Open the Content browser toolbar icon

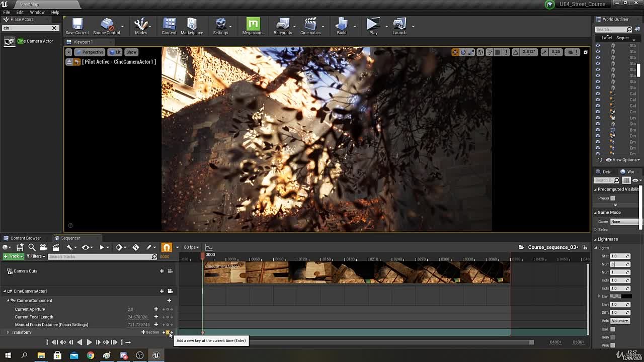click(x=169, y=26)
